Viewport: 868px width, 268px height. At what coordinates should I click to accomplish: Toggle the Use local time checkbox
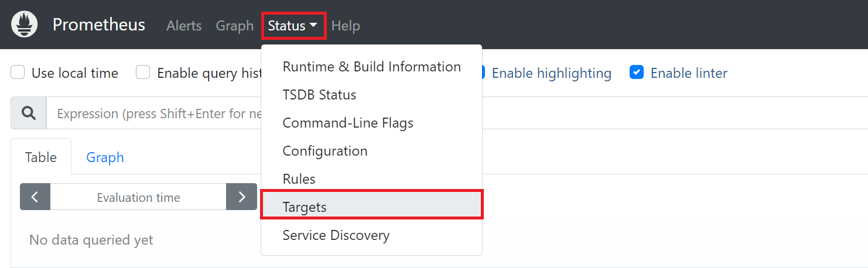(18, 73)
